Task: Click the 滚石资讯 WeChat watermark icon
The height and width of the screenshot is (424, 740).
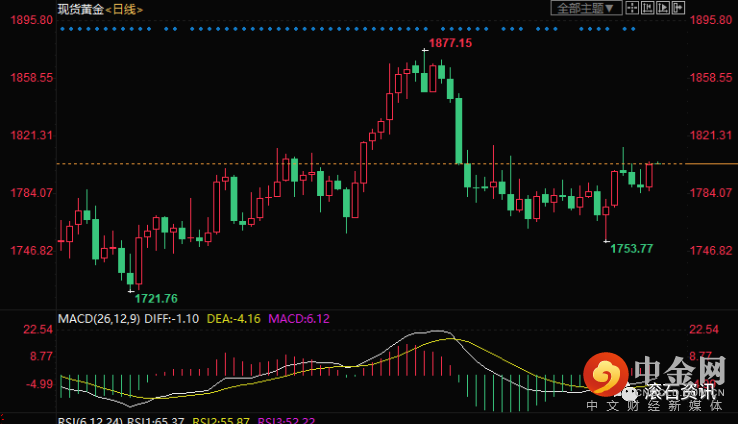Action: pyautogui.click(x=632, y=391)
